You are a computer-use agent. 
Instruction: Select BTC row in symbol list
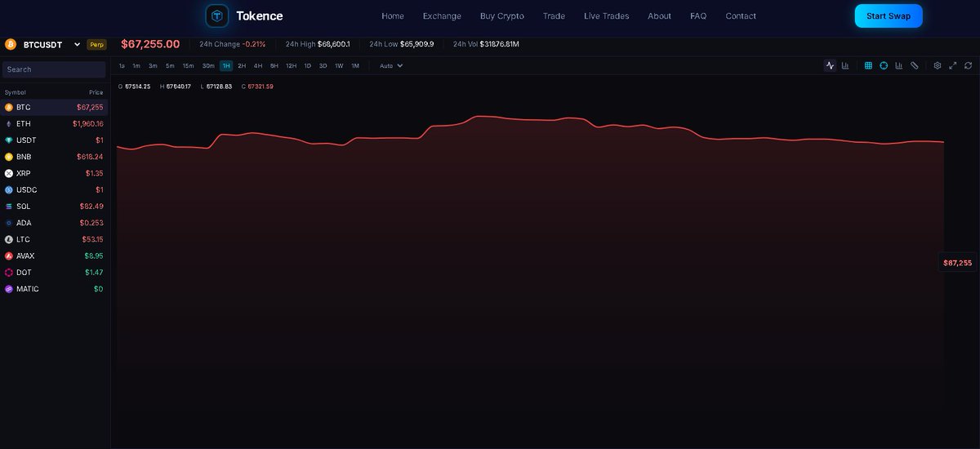(x=54, y=107)
